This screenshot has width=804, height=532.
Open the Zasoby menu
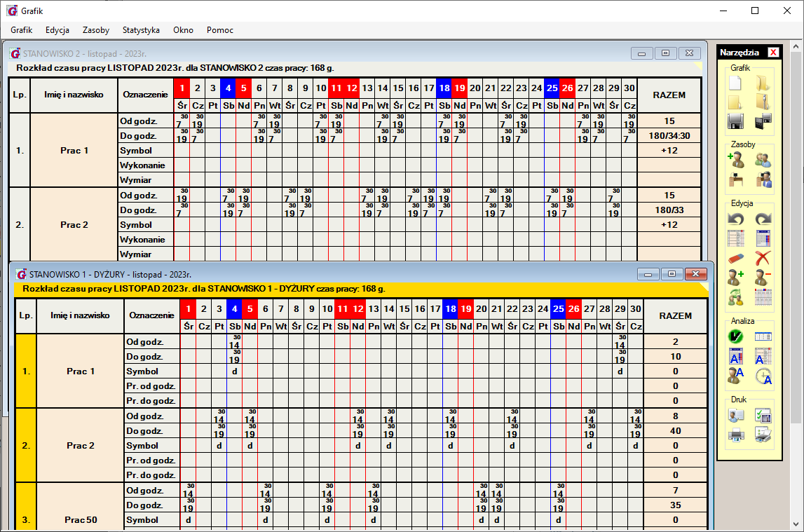pos(96,30)
